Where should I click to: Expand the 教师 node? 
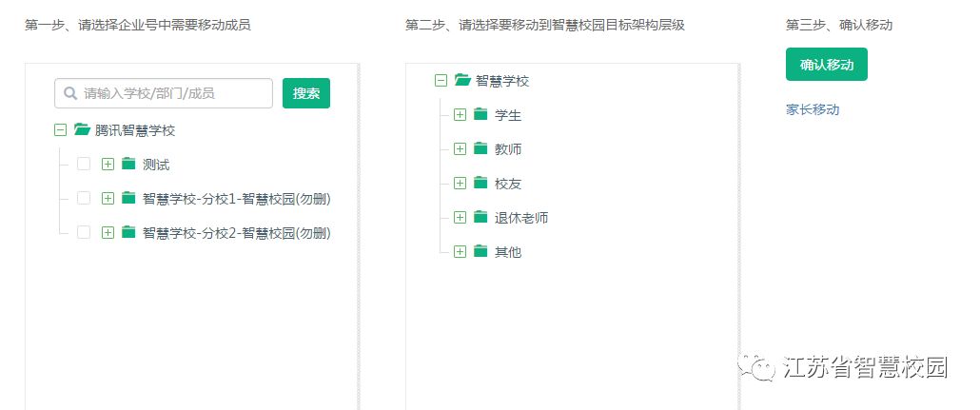[x=460, y=148]
